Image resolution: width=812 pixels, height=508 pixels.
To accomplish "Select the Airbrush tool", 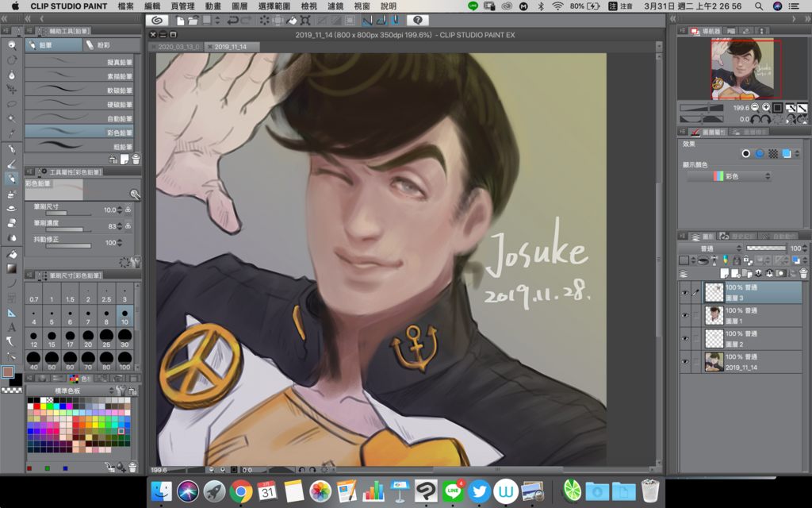I will [11, 194].
